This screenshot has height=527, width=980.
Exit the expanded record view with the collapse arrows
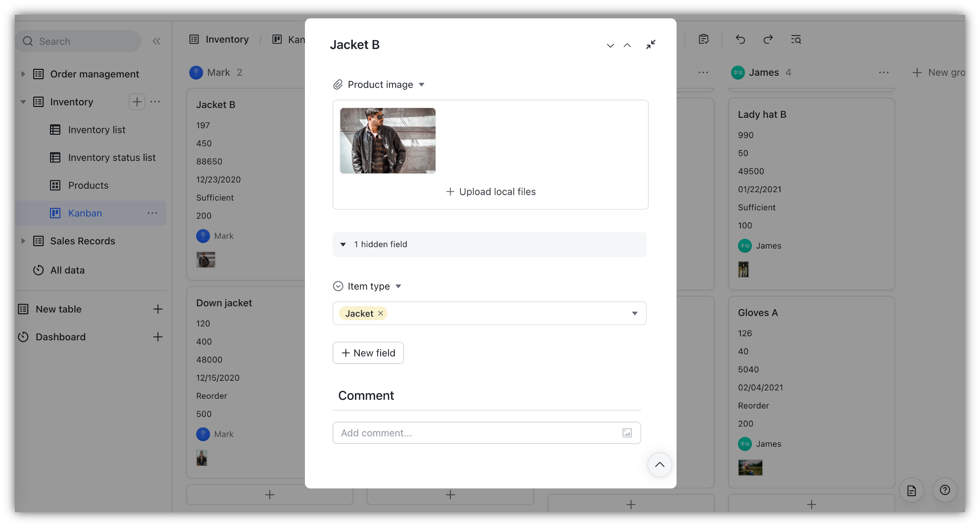click(x=651, y=45)
